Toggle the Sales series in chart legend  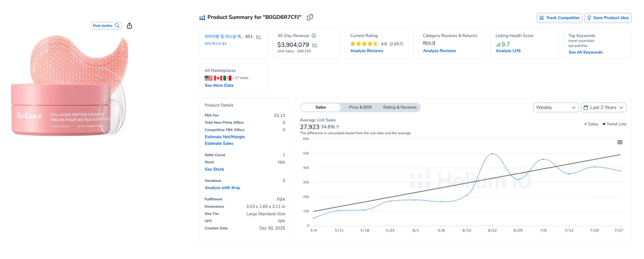pos(591,124)
